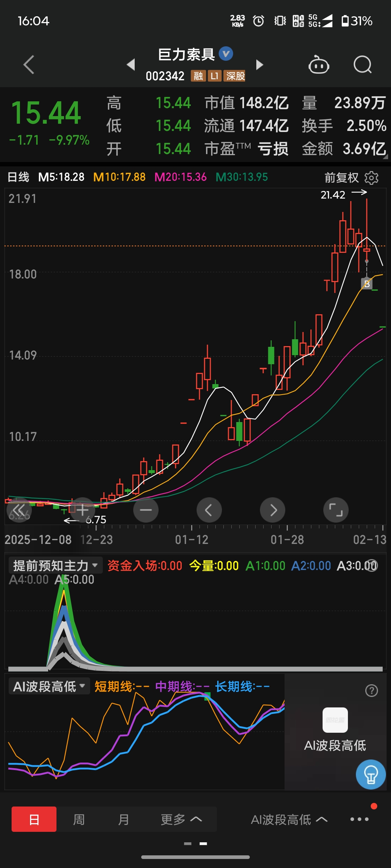
Task: Tap the M5:18.28 moving average label
Action: pos(61,177)
